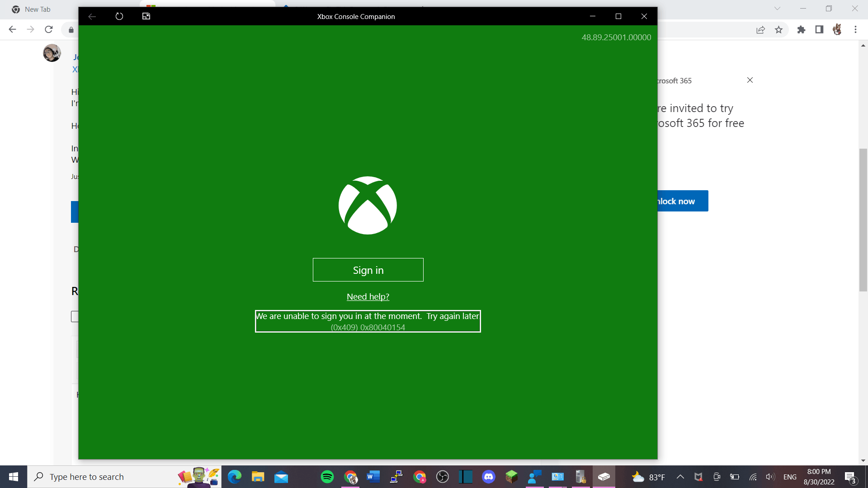Open Discord from the taskbar
Image resolution: width=868 pixels, height=488 pixels.
pyautogui.click(x=489, y=477)
